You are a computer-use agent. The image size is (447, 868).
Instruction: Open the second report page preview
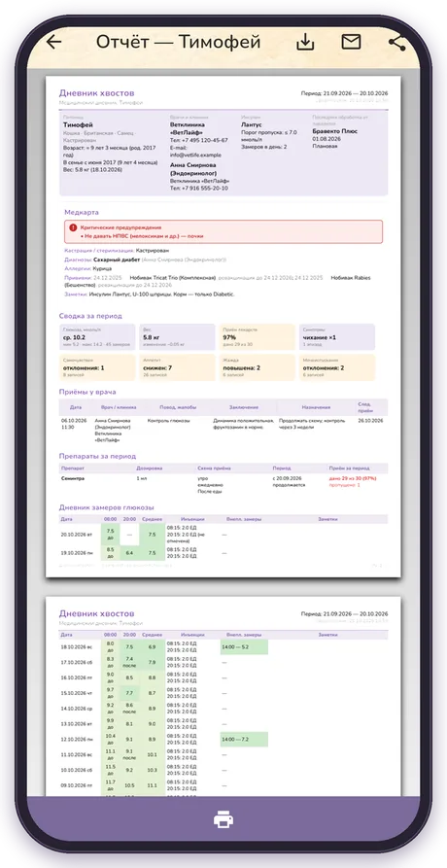[223, 696]
